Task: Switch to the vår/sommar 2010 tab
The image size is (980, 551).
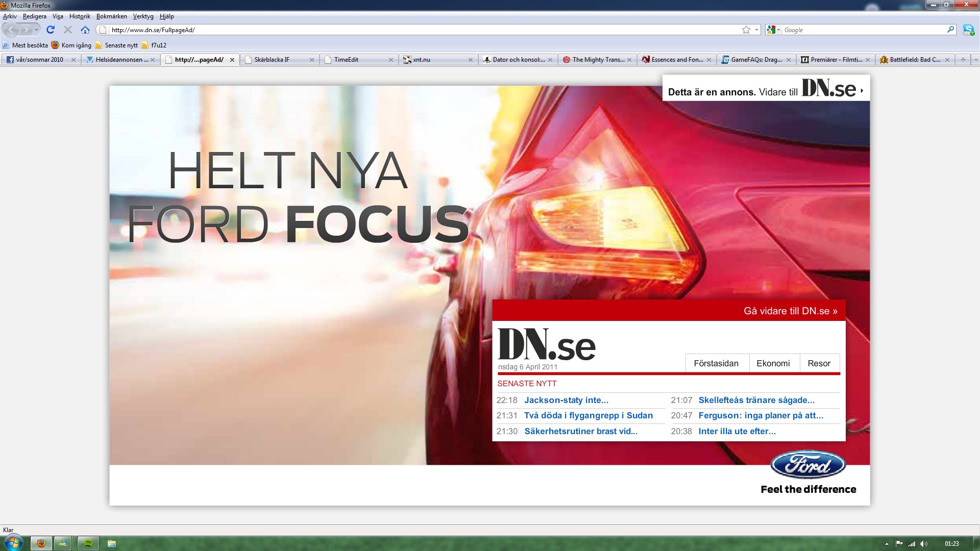Action: point(41,60)
